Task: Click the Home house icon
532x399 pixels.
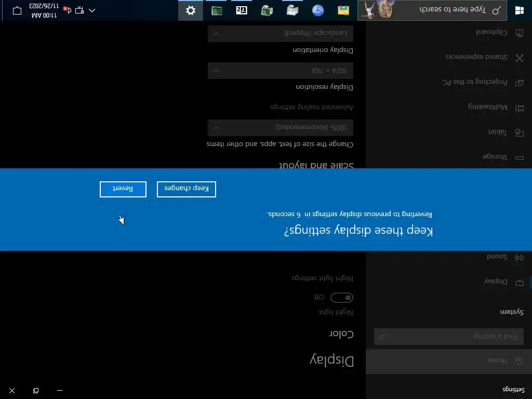Action: pyautogui.click(x=519, y=361)
